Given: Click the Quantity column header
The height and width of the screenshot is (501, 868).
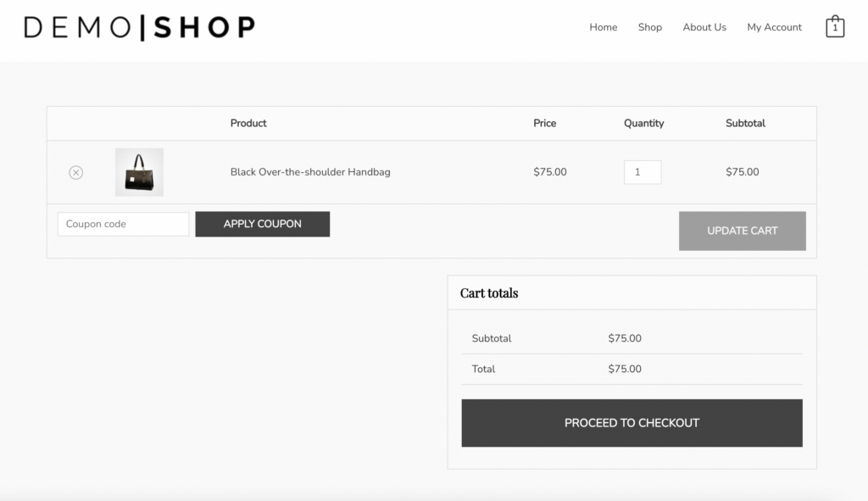Looking at the screenshot, I should [x=643, y=123].
